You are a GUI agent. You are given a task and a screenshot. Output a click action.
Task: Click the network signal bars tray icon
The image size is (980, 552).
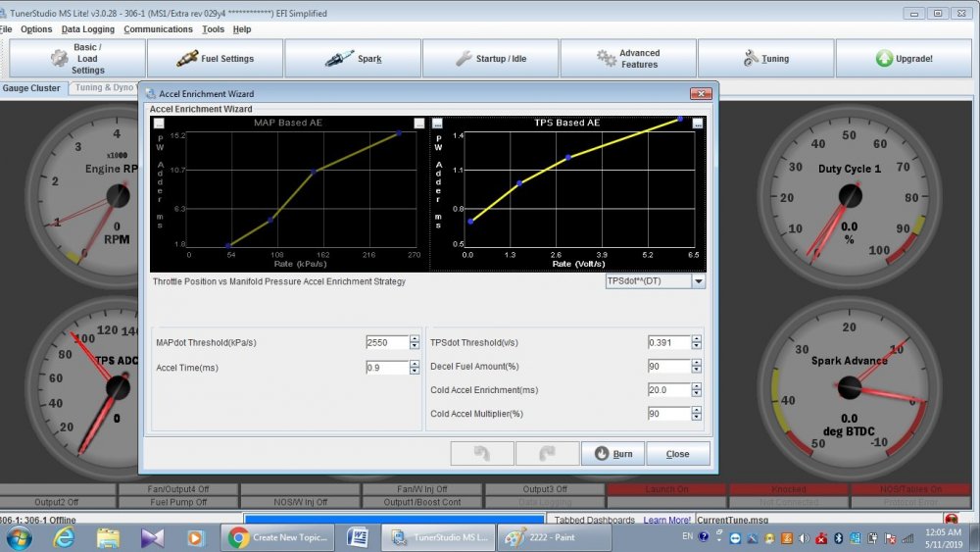click(907, 537)
